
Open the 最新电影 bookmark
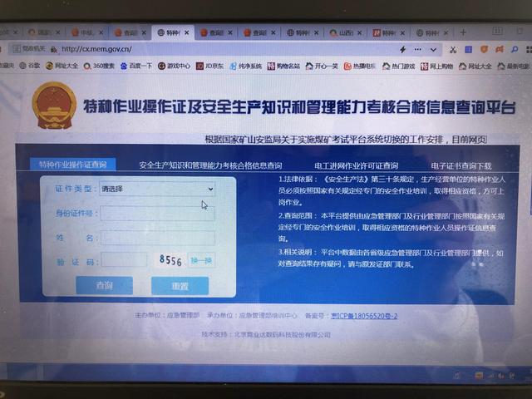point(514,66)
